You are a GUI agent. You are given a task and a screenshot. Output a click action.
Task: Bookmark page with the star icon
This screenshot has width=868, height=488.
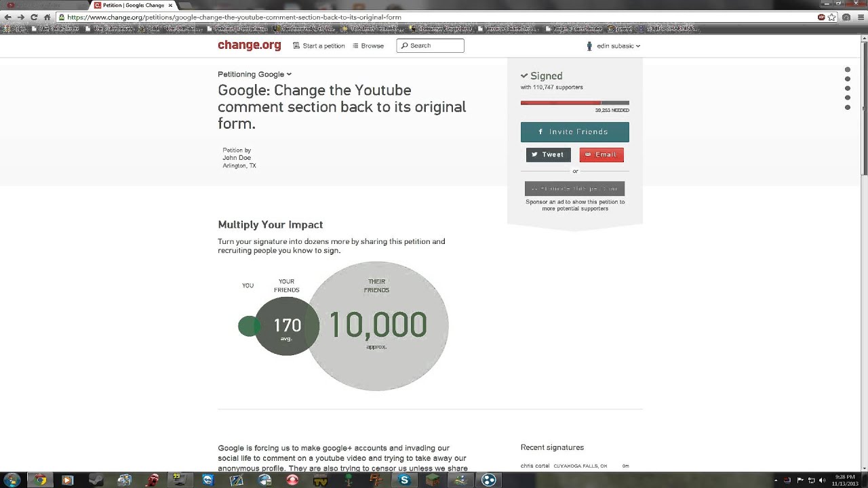pyautogui.click(x=832, y=17)
